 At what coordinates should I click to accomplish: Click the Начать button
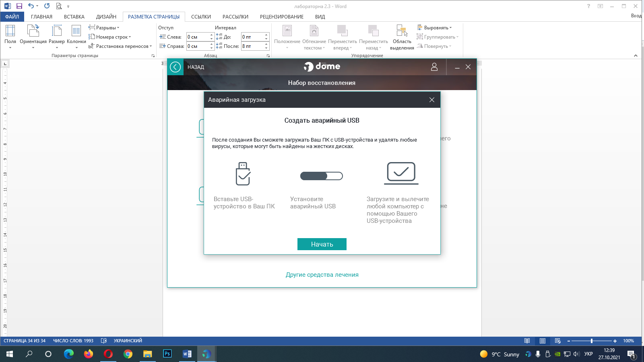pyautogui.click(x=322, y=244)
